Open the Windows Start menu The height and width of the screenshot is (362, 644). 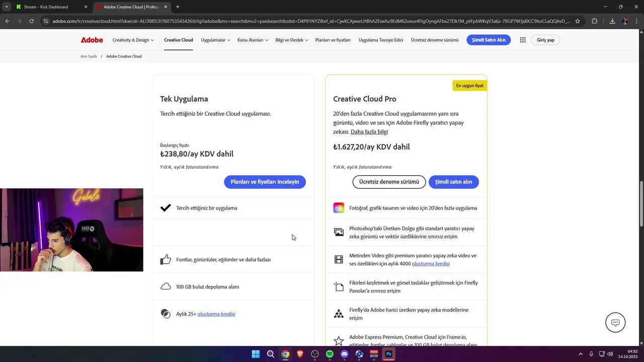click(256, 354)
